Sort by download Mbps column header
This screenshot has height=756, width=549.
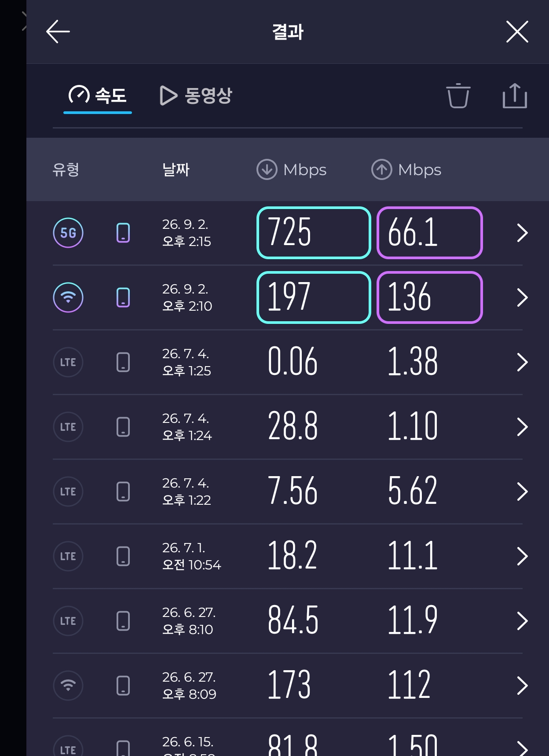(x=291, y=170)
